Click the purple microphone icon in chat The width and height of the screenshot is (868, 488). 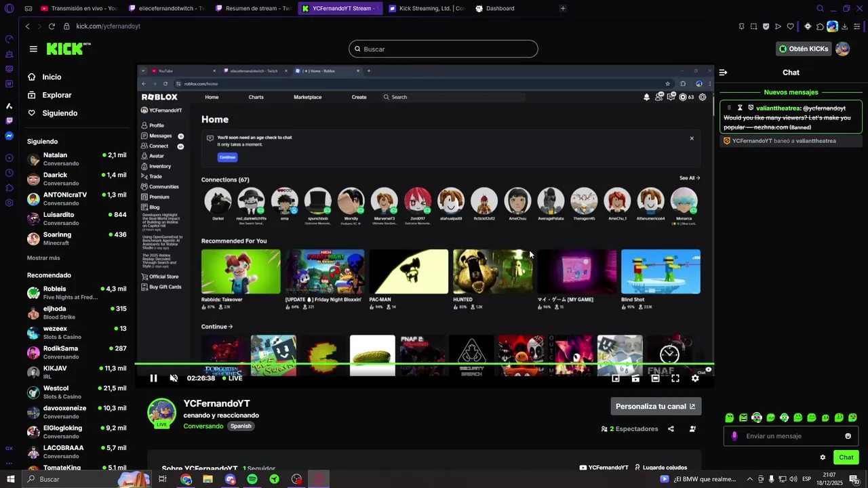tap(734, 436)
